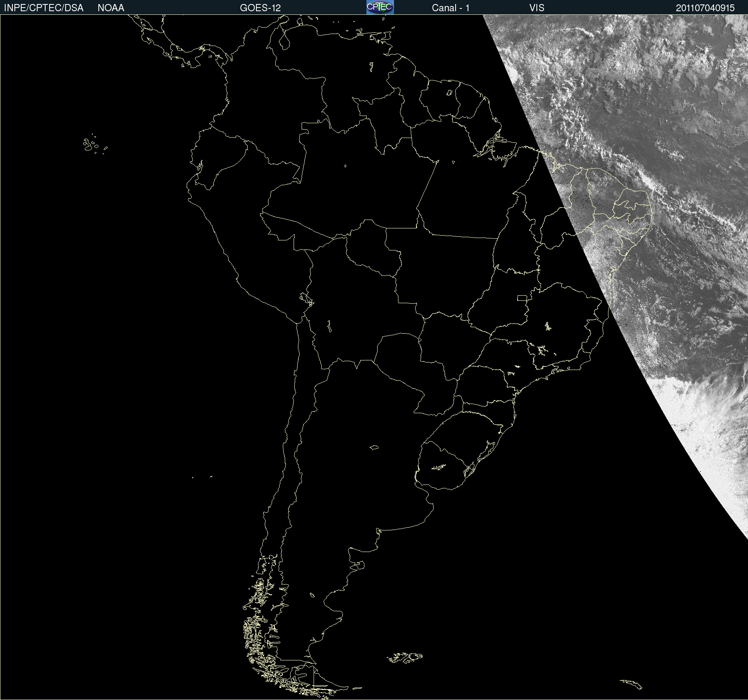Click the VIS channel label
Viewport: 748px width, 700px height.
[537, 8]
